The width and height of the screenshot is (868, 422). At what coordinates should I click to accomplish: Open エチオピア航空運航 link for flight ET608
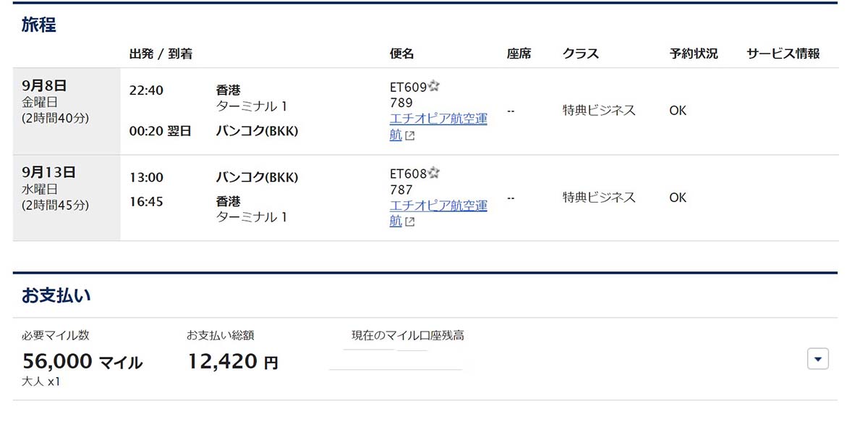pyautogui.click(x=438, y=213)
